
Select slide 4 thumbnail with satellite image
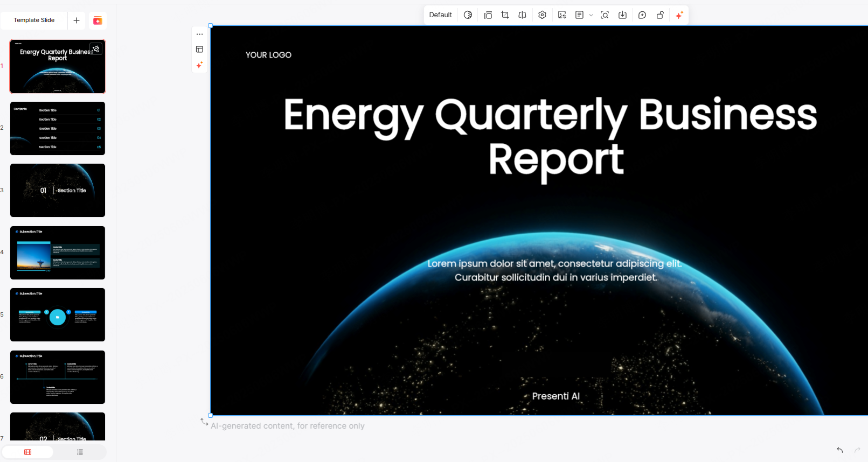[x=58, y=253]
